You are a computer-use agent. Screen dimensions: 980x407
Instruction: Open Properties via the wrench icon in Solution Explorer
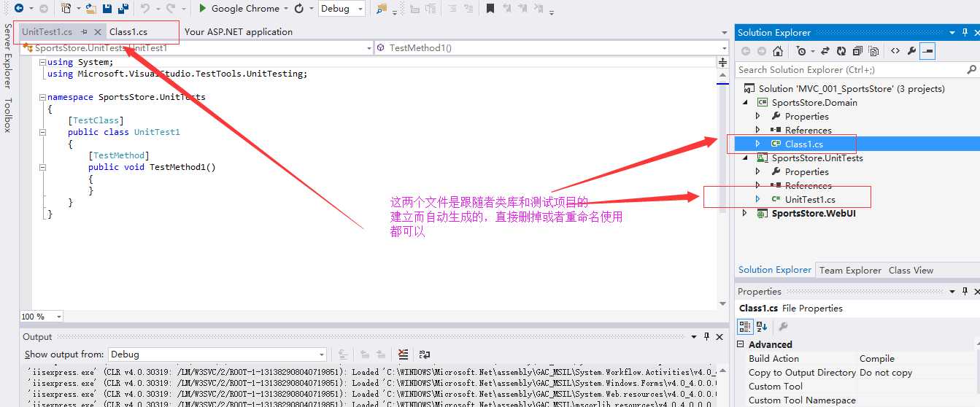point(911,51)
